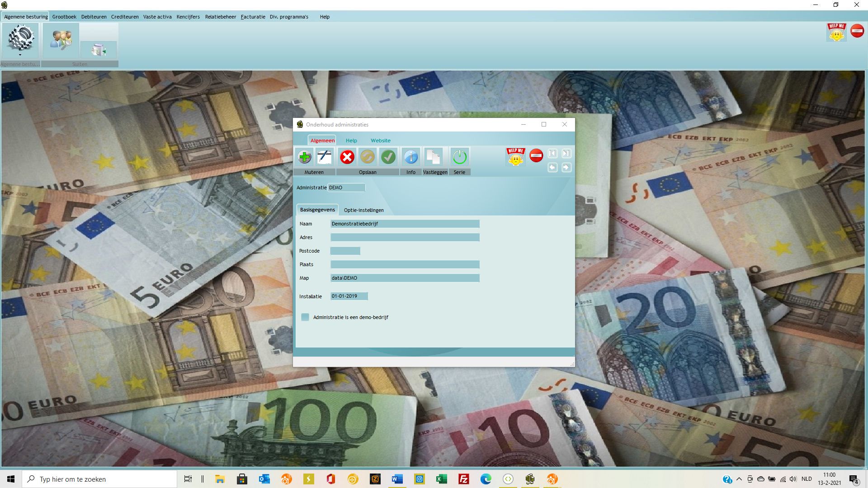
Task: Click the green power Serie icon
Action: click(459, 157)
